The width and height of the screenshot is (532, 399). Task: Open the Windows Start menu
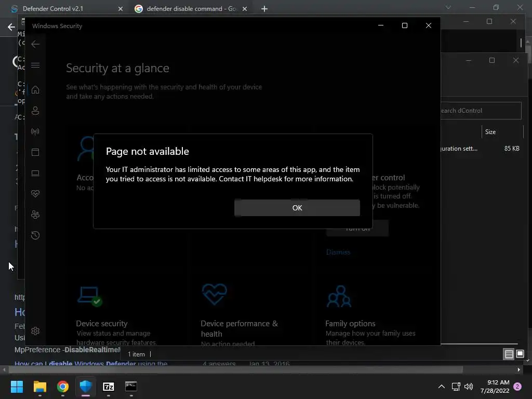17,387
